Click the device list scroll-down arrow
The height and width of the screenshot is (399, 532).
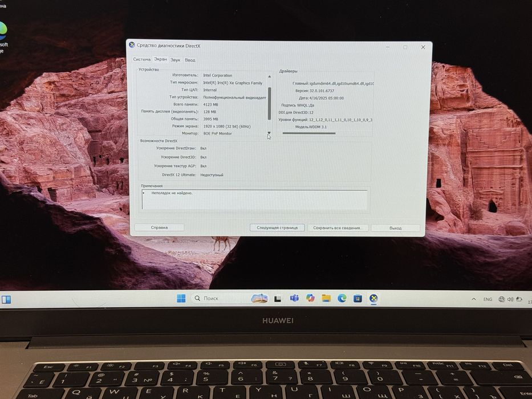[x=269, y=133]
